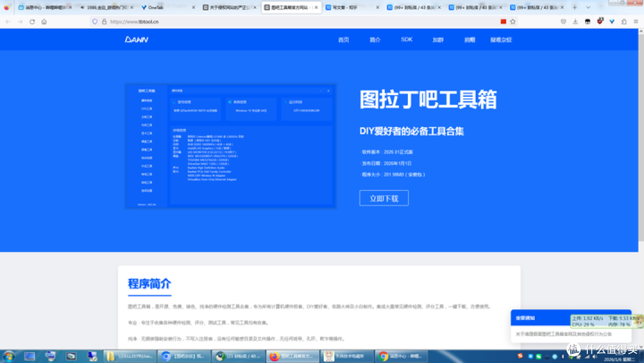Click the browser forward arrow
The image size is (644, 363).
pos(20,21)
